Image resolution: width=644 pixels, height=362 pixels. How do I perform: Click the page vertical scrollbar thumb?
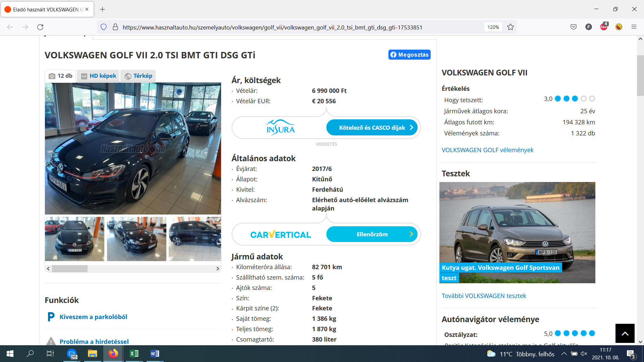tap(640, 75)
